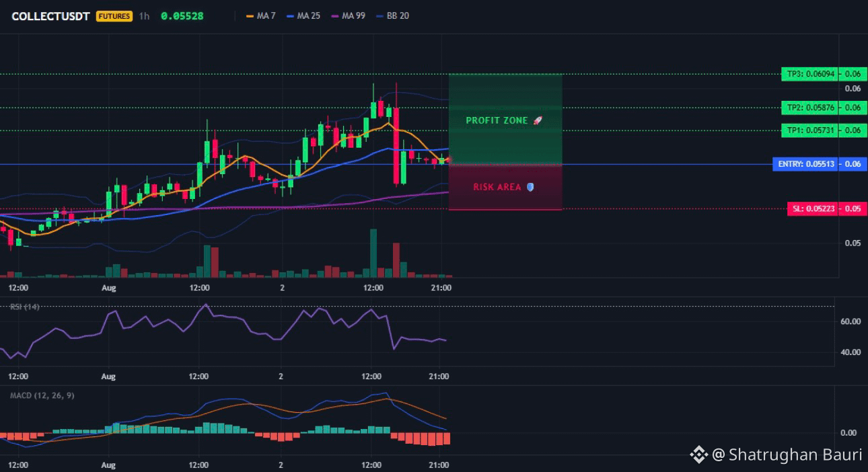868x472 pixels.
Task: Click the RSI (14) indicator label
Action: tap(25, 307)
